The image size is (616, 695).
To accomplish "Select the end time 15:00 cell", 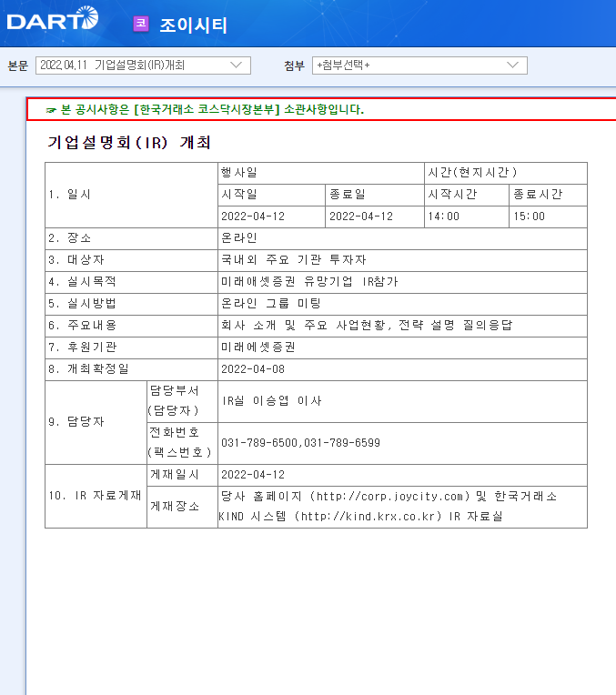I will [548, 217].
